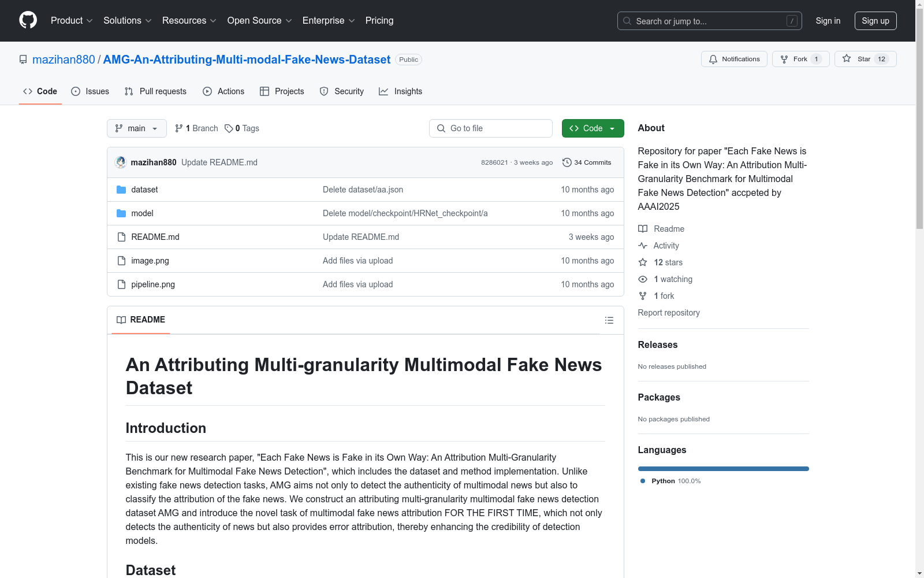Image resolution: width=924 pixels, height=578 pixels.
Task: Expand the Resources menu
Action: pos(189,21)
